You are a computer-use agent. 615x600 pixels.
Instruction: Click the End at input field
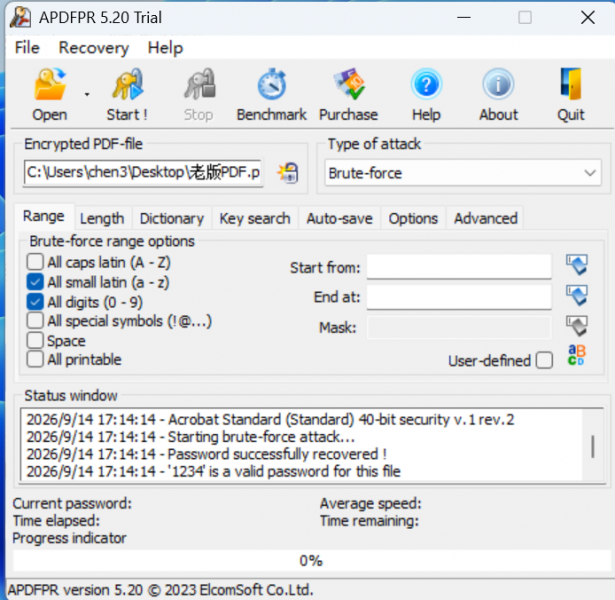[459, 296]
